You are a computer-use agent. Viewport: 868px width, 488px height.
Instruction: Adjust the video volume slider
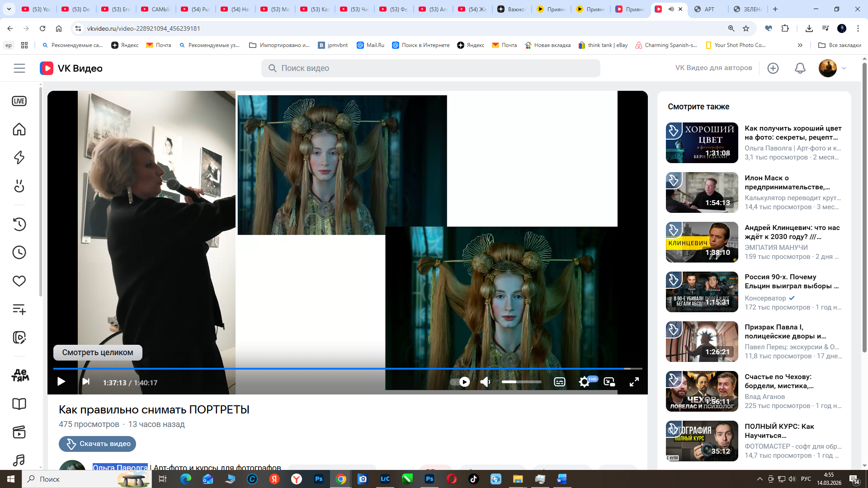tap(521, 382)
